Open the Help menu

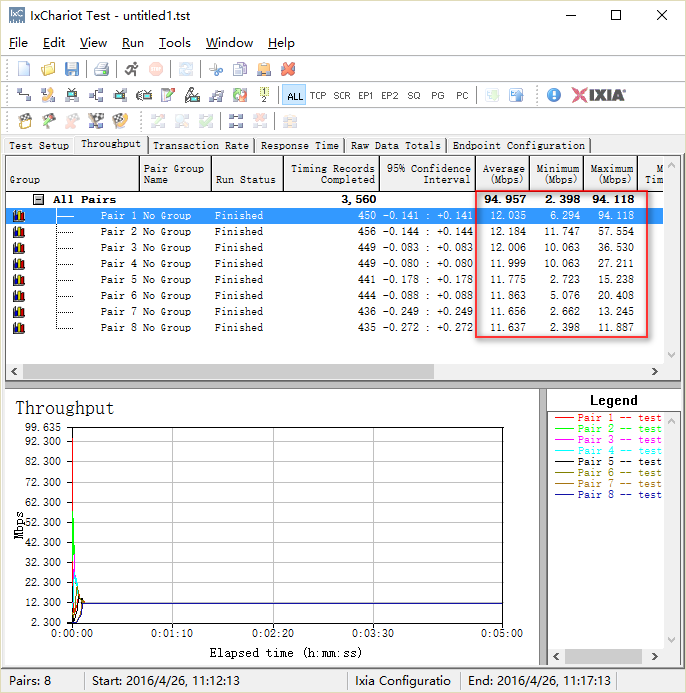click(x=281, y=43)
